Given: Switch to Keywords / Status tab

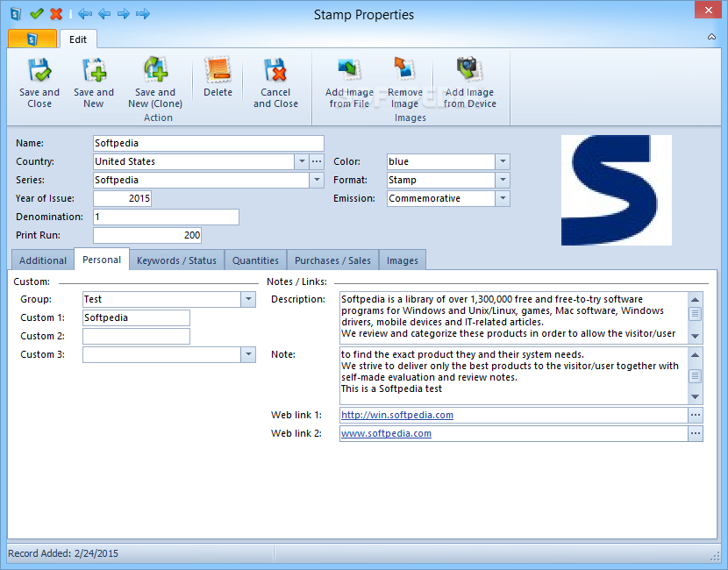Looking at the screenshot, I should [x=176, y=260].
